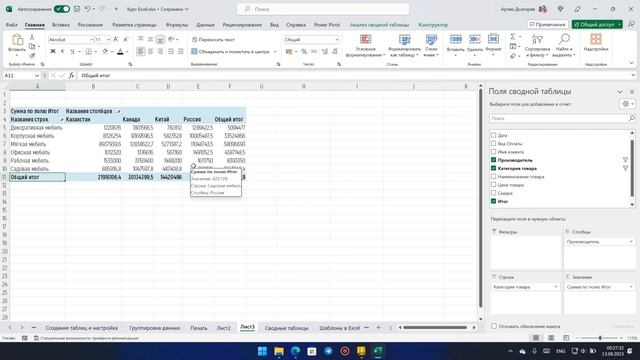640x360 pixels.
Task: Click the align left icon
Action: tap(140, 51)
